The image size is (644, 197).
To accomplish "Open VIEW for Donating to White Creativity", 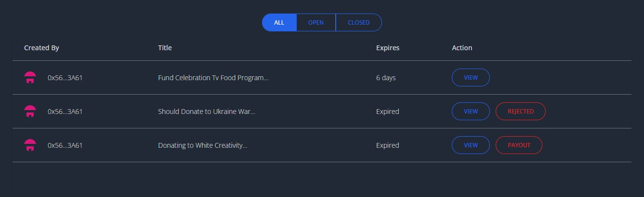I will [x=471, y=145].
